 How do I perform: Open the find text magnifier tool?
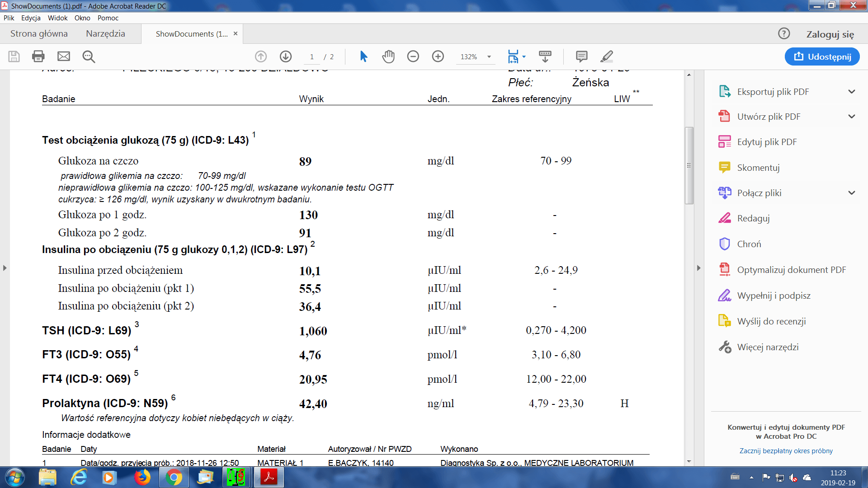pyautogui.click(x=89, y=56)
